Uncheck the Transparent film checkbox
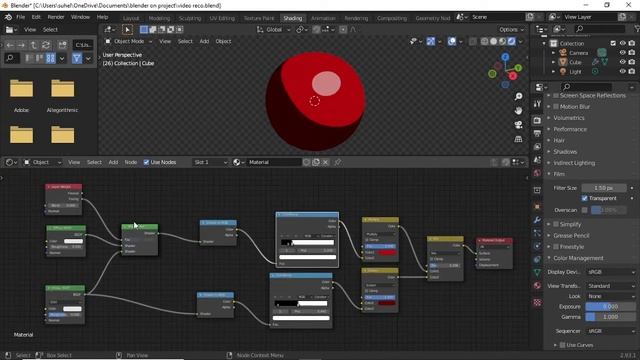 click(x=584, y=198)
